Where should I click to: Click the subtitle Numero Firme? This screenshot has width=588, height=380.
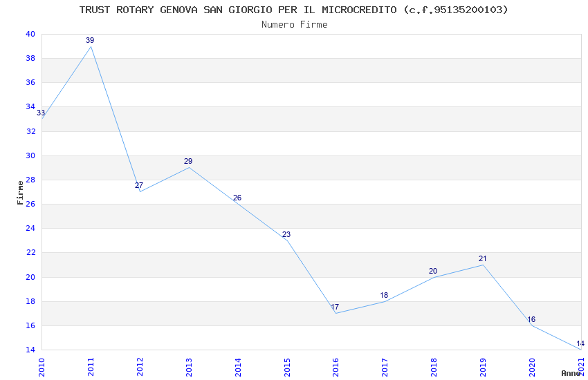(295, 25)
